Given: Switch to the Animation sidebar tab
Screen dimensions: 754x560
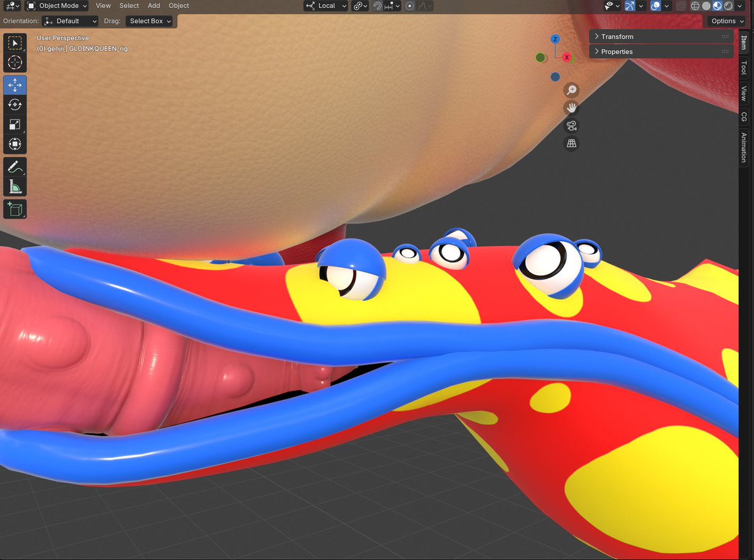Looking at the screenshot, I should coord(743,148).
